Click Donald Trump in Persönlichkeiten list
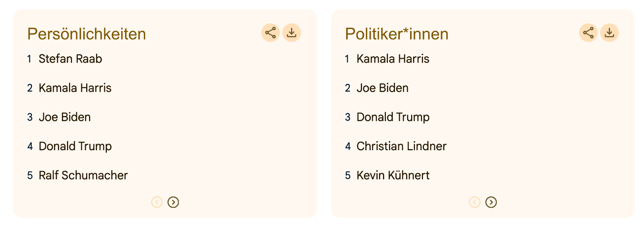The height and width of the screenshot is (228, 644). point(75,146)
